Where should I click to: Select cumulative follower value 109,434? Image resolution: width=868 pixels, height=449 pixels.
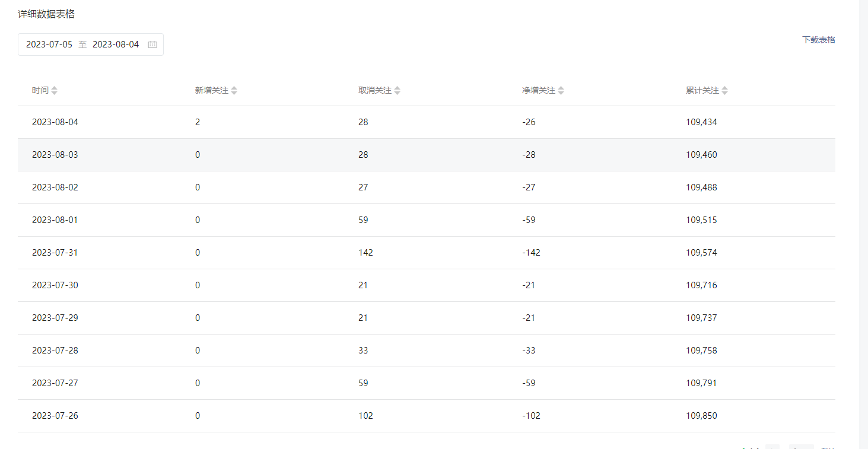[x=701, y=122]
